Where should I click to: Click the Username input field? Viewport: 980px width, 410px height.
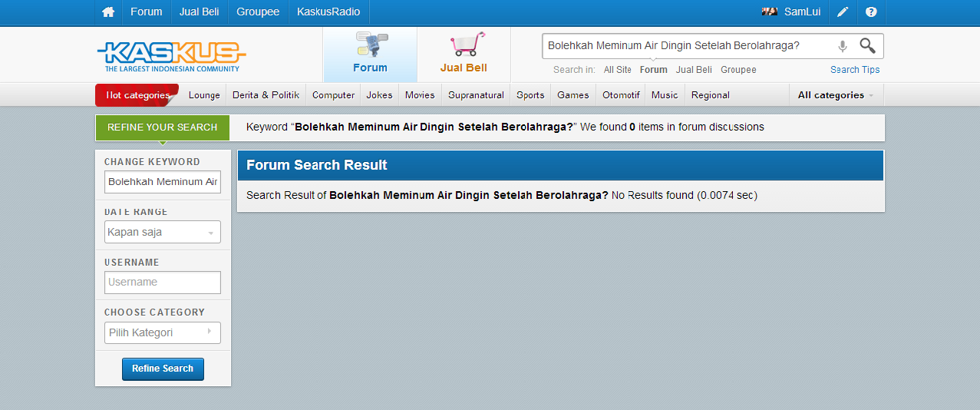[163, 282]
